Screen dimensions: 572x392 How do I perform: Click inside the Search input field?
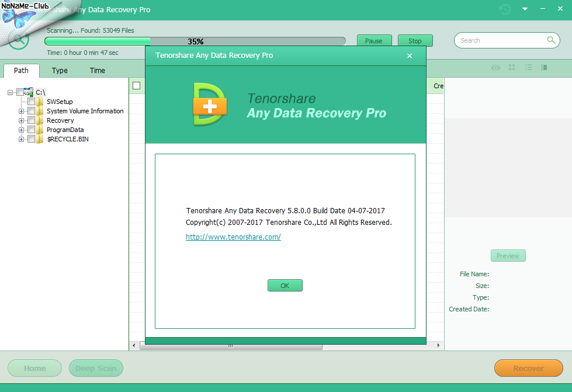click(x=500, y=40)
